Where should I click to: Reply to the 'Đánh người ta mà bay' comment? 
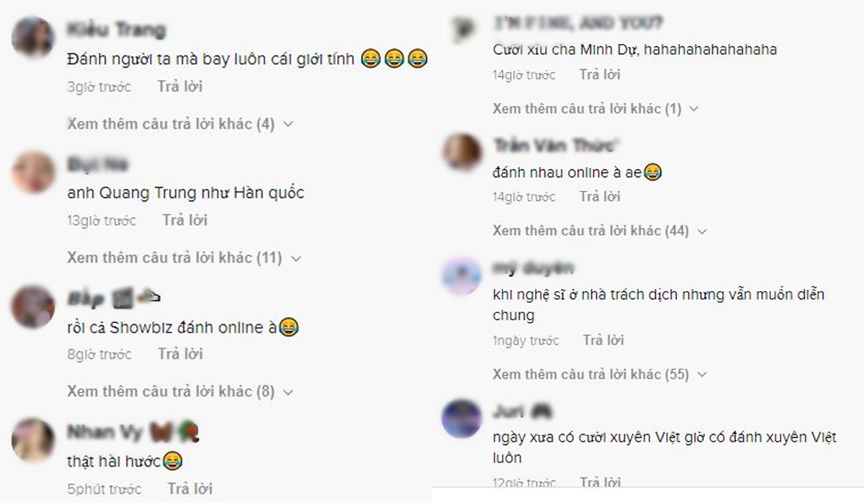(x=180, y=86)
